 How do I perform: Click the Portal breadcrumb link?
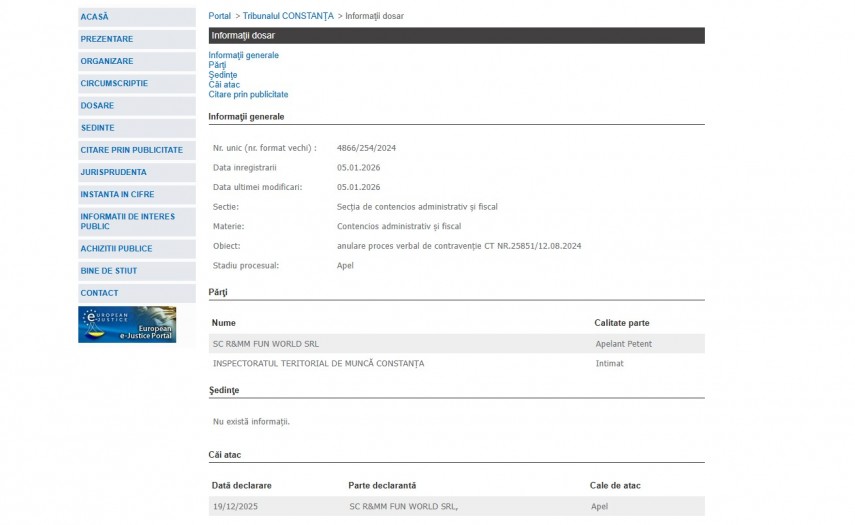point(219,16)
